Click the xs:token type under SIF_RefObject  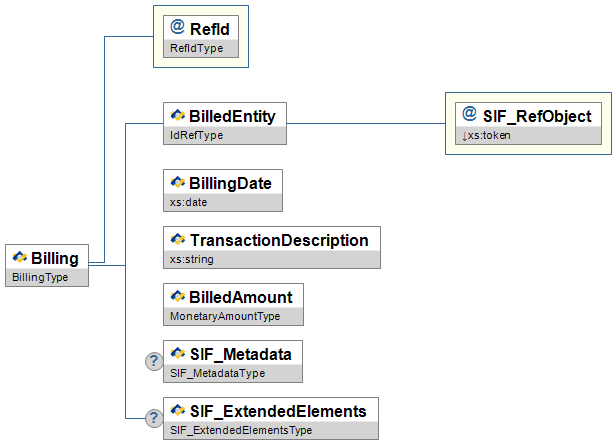point(487,135)
